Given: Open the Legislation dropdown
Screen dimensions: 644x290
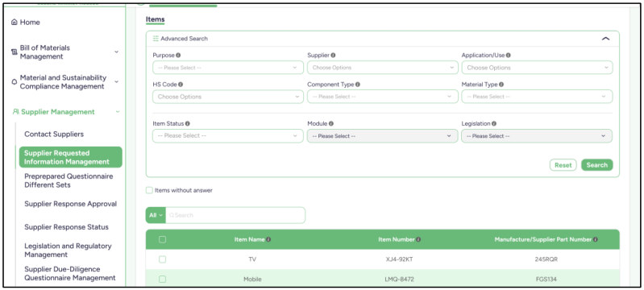Looking at the screenshot, I should 538,136.
